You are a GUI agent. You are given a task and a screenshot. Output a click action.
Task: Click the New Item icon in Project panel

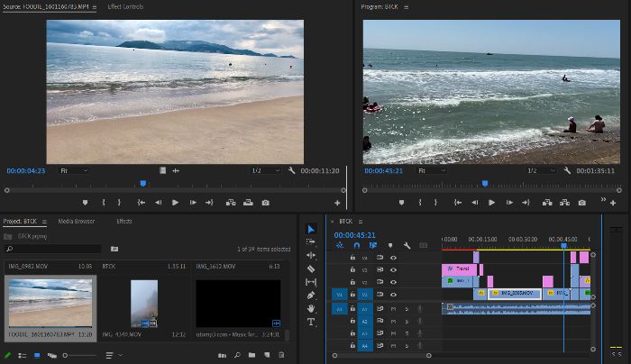click(x=267, y=355)
